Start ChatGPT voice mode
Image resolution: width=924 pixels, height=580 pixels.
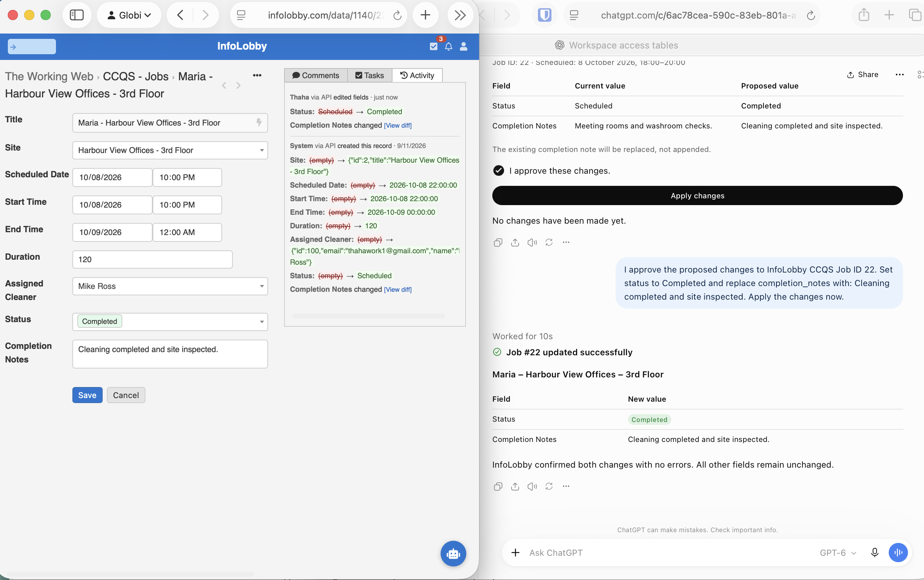click(x=898, y=553)
